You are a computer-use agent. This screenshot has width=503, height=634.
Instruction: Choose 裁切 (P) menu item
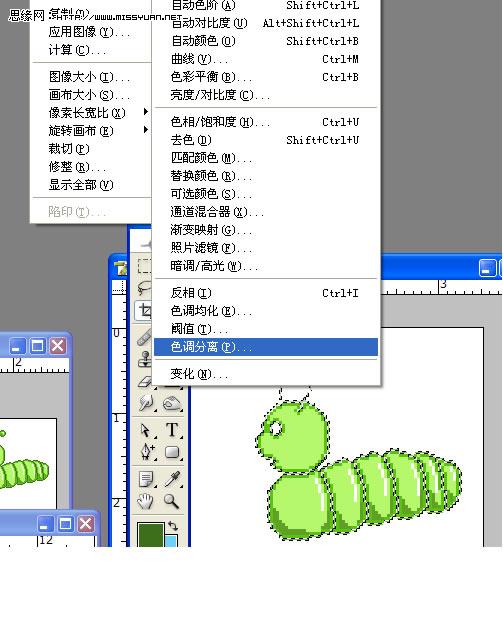coord(91,149)
